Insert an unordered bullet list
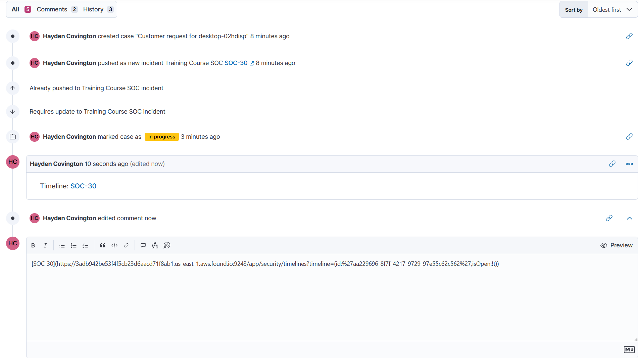Screen dimensions: 639x364 [62, 245]
